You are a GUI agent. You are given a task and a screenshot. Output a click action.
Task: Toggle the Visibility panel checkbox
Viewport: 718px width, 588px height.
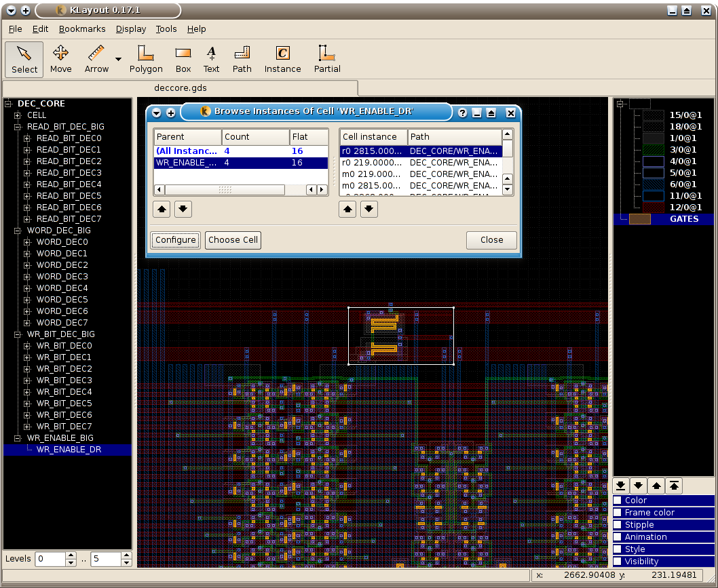point(618,562)
